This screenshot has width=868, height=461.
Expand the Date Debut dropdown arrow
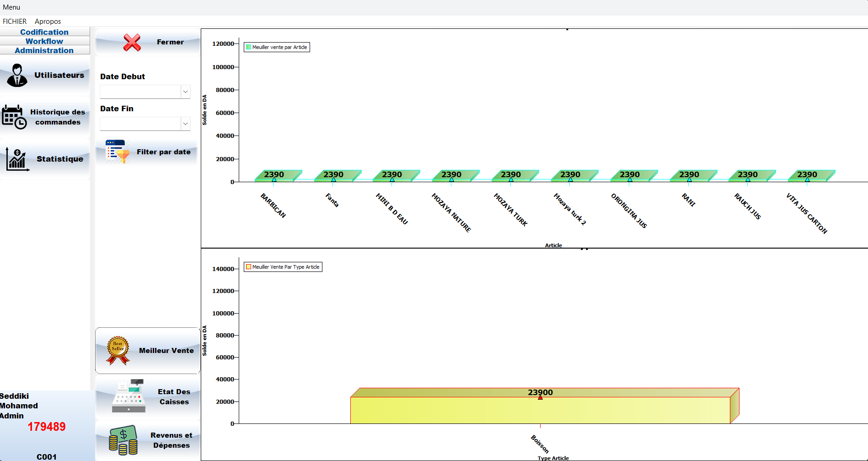point(185,92)
